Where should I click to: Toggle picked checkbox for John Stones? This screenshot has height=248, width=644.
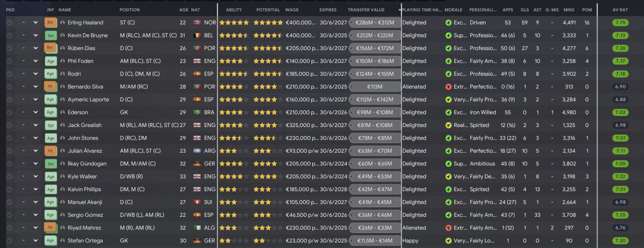click(10, 138)
